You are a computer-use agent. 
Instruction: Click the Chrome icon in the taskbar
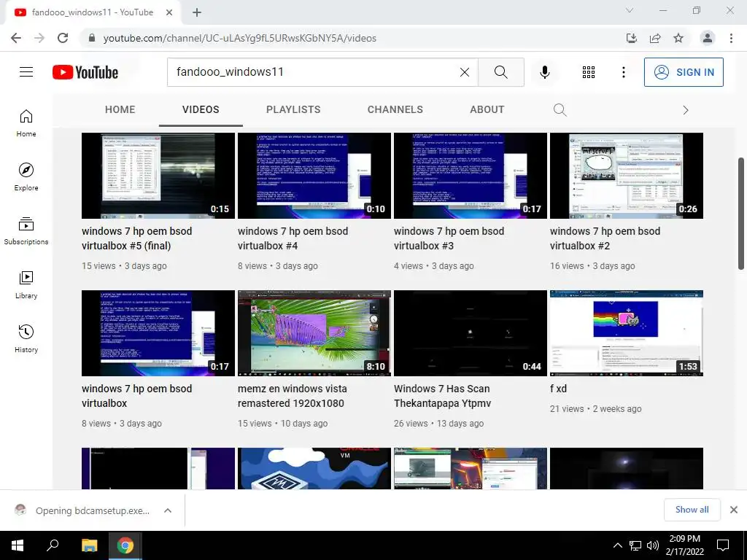point(125,545)
